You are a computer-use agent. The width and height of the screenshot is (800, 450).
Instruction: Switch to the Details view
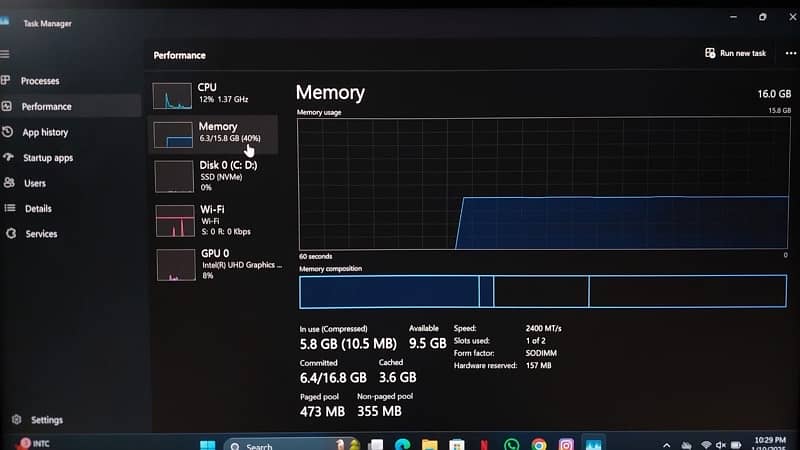click(38, 209)
